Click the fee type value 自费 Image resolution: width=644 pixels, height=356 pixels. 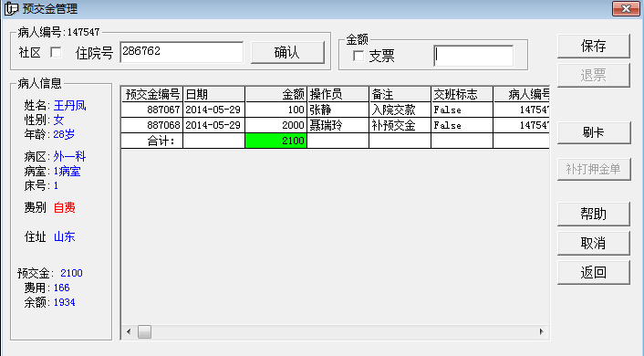[x=65, y=207]
